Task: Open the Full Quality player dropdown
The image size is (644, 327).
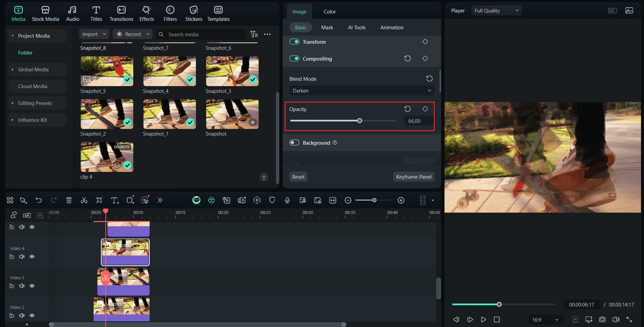Action: point(496,11)
